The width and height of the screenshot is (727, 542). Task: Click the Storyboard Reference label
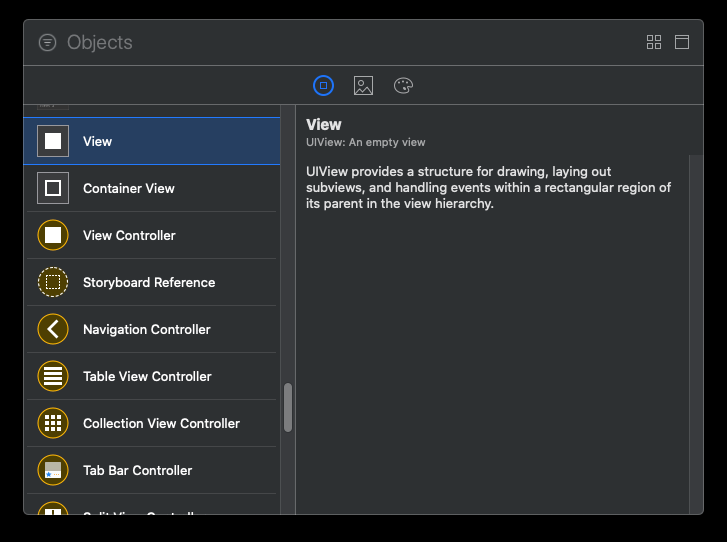click(149, 282)
